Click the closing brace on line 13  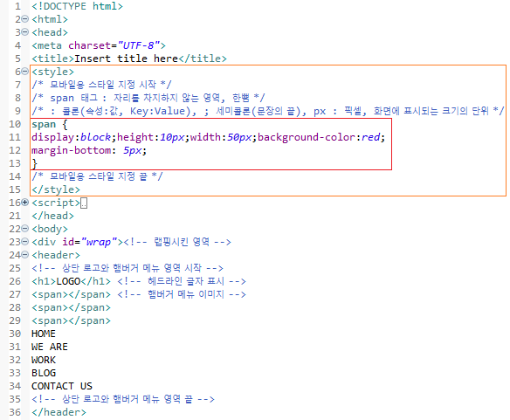click(34, 163)
